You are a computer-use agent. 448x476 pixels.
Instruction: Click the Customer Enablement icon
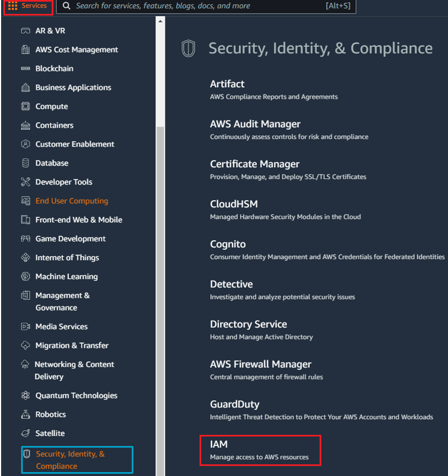26,144
